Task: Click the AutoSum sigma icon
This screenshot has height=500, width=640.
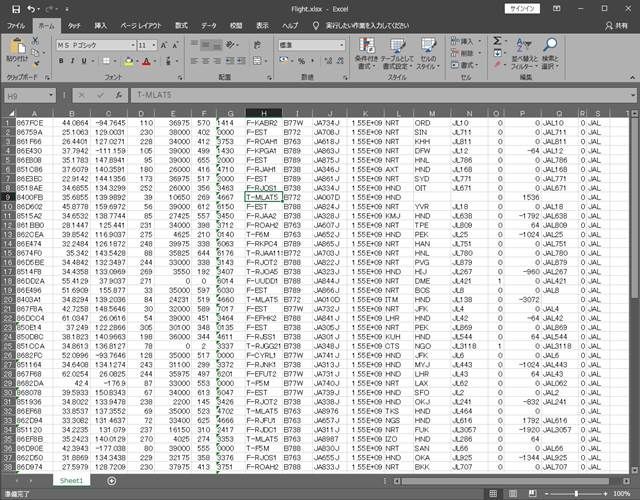Action: (497, 41)
